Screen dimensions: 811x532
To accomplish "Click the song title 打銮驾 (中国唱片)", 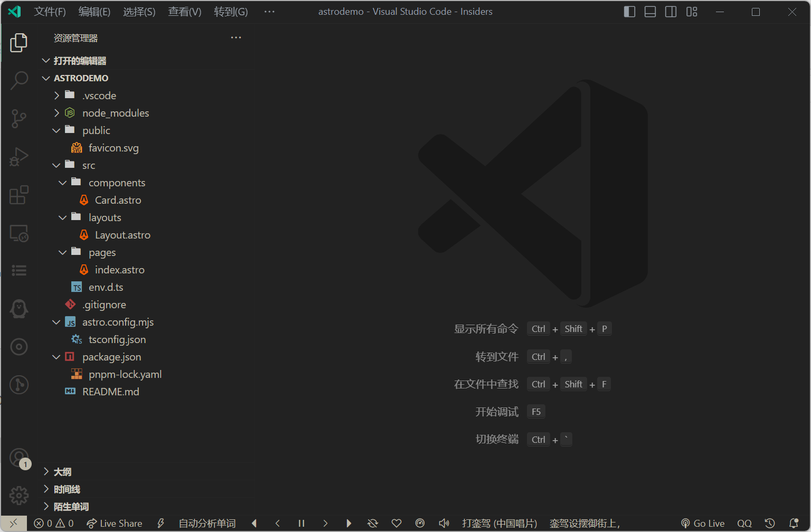I will 499,523.
